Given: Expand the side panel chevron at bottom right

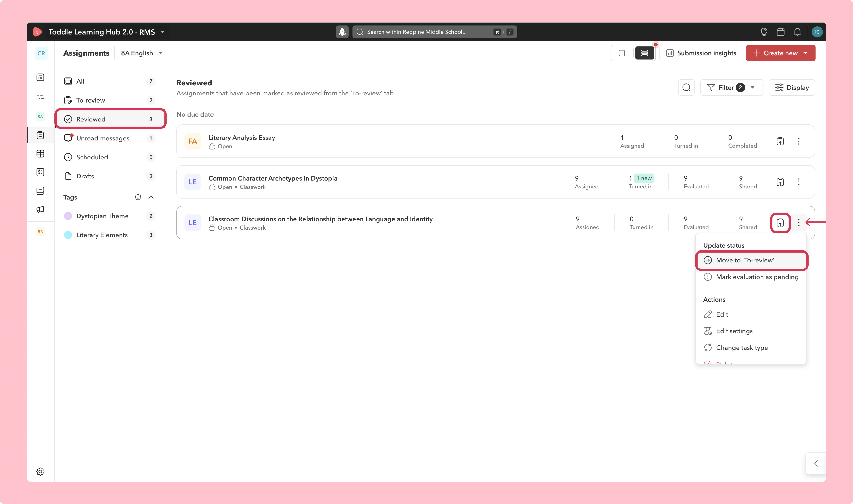Looking at the screenshot, I should pyautogui.click(x=816, y=463).
